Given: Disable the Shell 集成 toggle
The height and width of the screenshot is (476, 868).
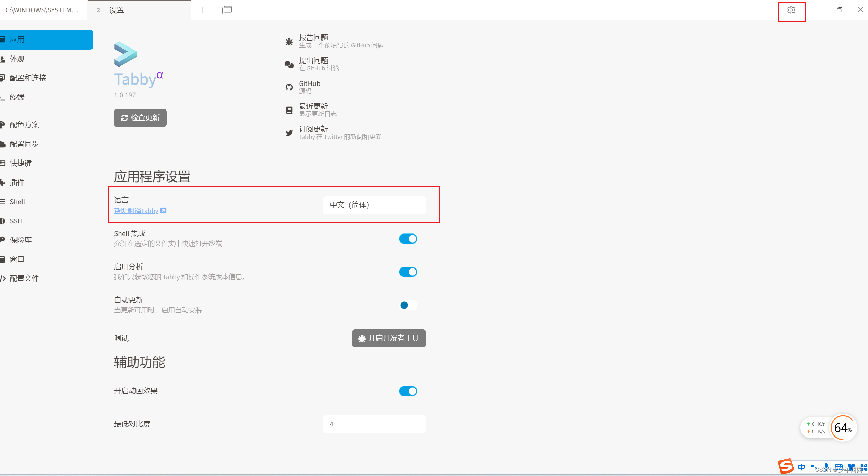Looking at the screenshot, I should click(x=408, y=239).
